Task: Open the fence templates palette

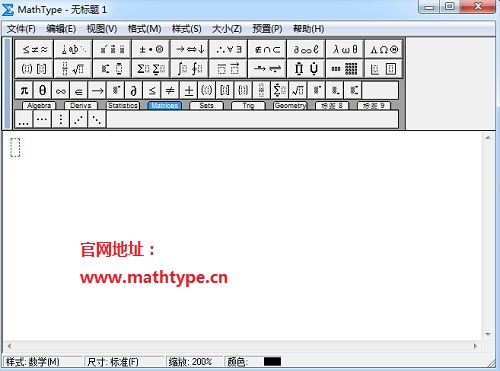Action: pos(34,69)
